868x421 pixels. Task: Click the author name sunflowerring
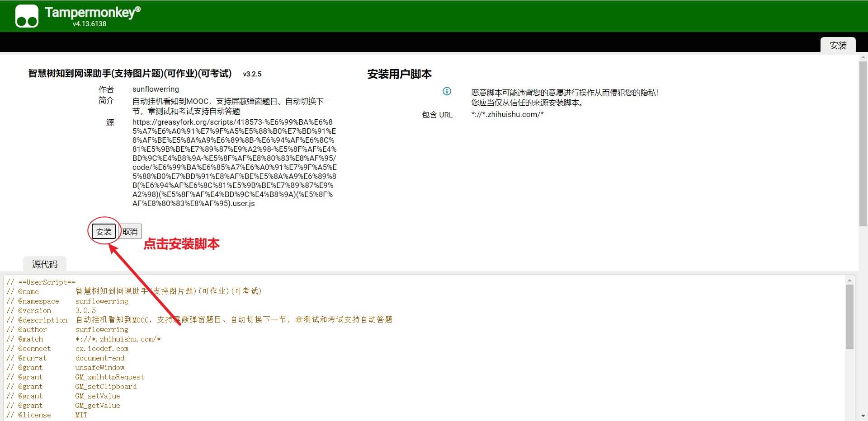156,89
